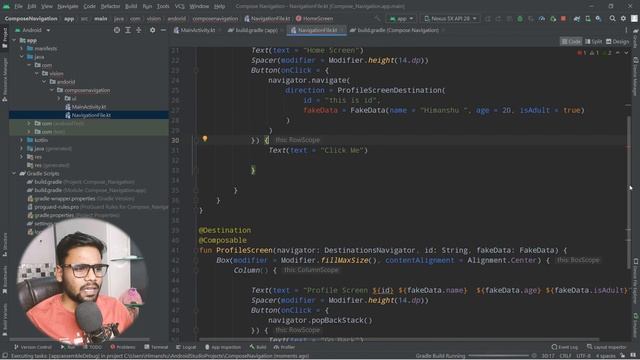Click Make Project hammer icon
The width and height of the screenshot is (640, 360).
tap(377, 19)
